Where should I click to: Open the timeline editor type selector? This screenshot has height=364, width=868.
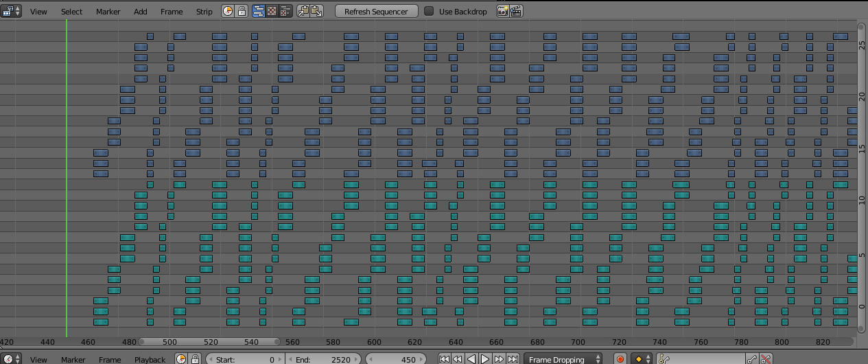tap(11, 359)
